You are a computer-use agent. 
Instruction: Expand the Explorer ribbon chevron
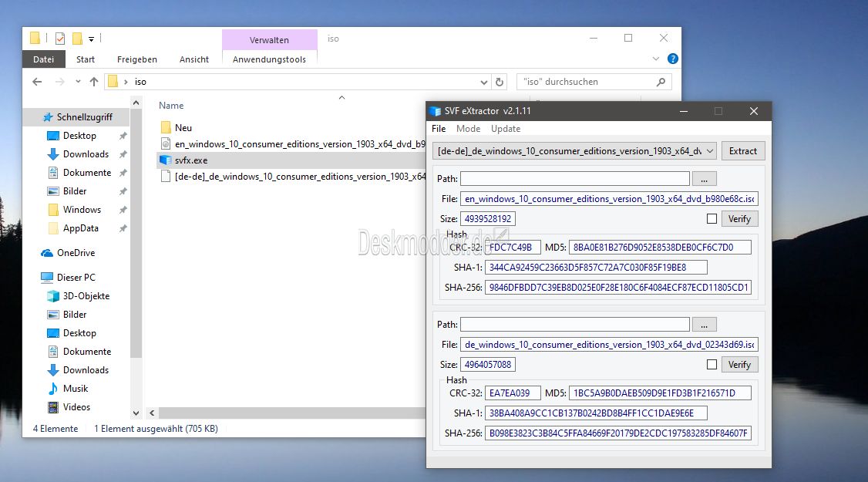[656, 59]
